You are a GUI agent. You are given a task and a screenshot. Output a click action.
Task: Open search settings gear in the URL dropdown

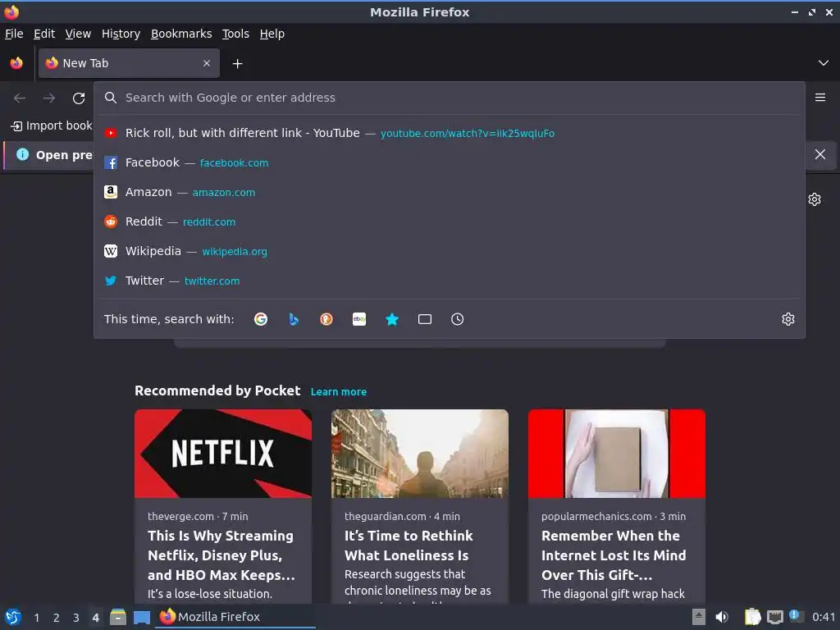[x=788, y=319]
